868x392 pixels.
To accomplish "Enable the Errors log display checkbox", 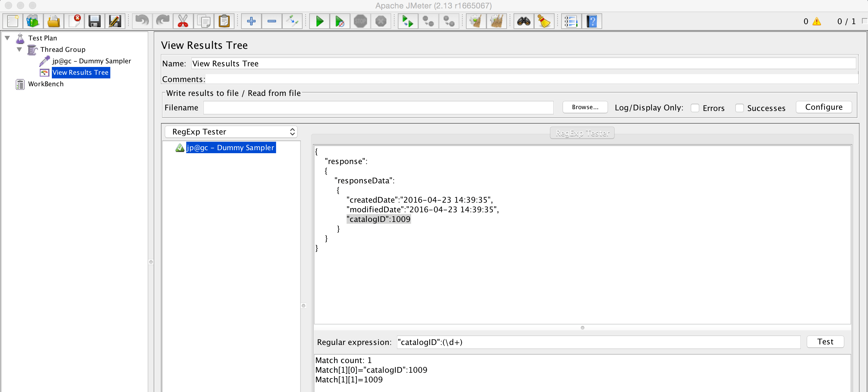I will 695,108.
